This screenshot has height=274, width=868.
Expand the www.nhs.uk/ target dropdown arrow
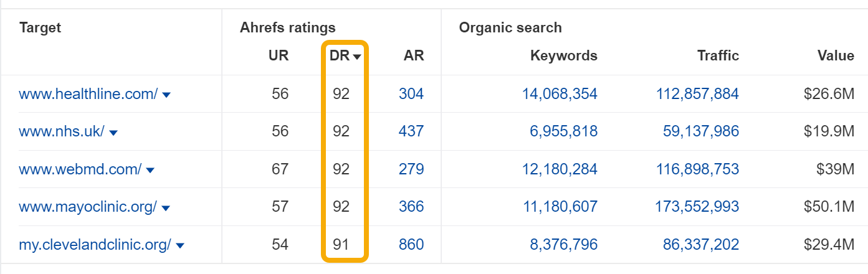point(113,132)
